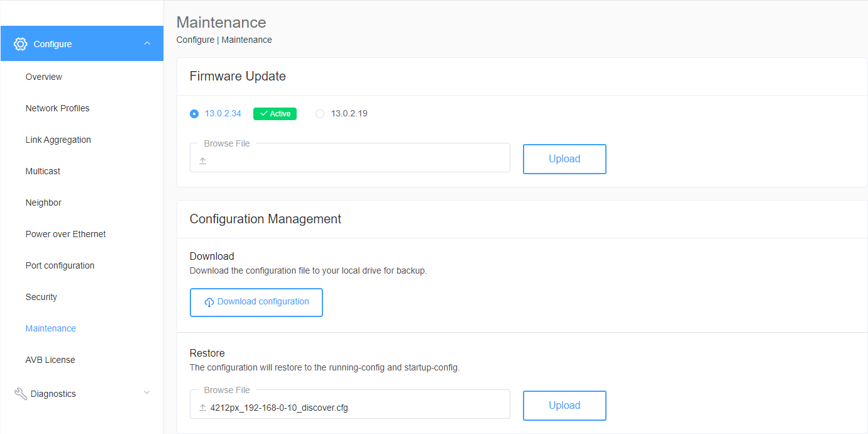Select firmware version 13.0.2.19 radio button

[x=320, y=114]
